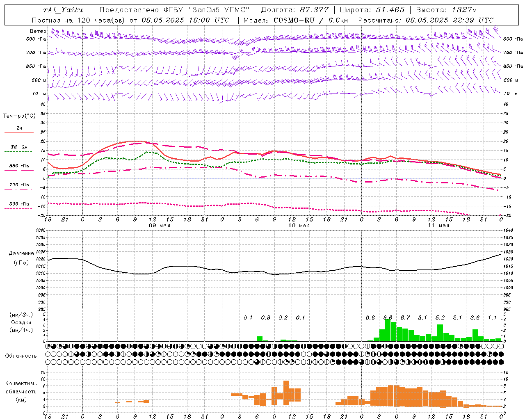The image size is (525, 420).
Task: Click the 0.6 precipitation amount
Action: tap(370, 318)
